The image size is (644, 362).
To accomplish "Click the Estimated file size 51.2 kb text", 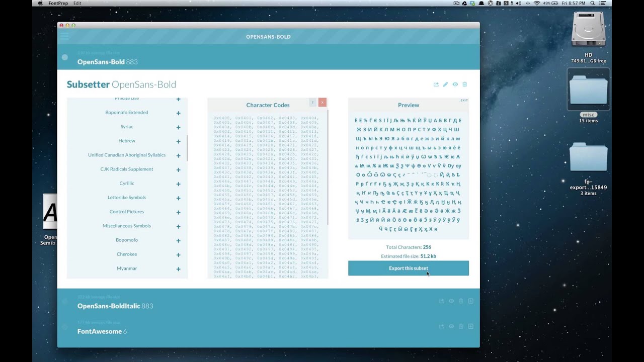I will [x=409, y=256].
